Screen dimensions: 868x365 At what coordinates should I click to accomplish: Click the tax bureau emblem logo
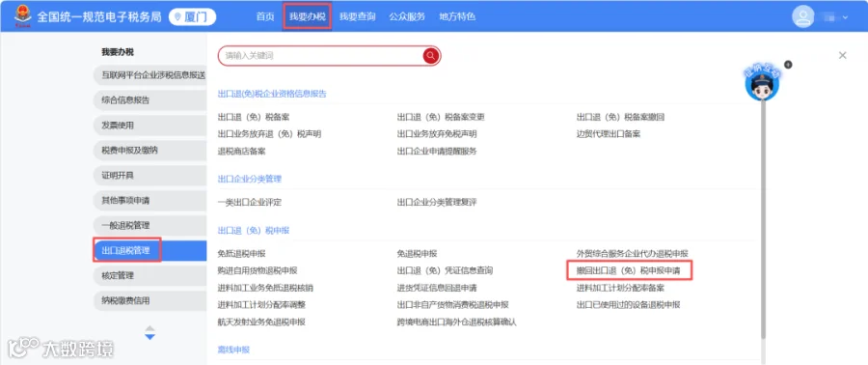click(23, 16)
